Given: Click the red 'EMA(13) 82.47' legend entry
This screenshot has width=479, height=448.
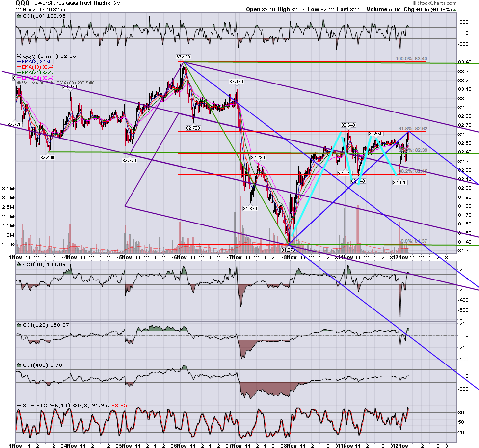Looking at the screenshot, I should (x=38, y=67).
